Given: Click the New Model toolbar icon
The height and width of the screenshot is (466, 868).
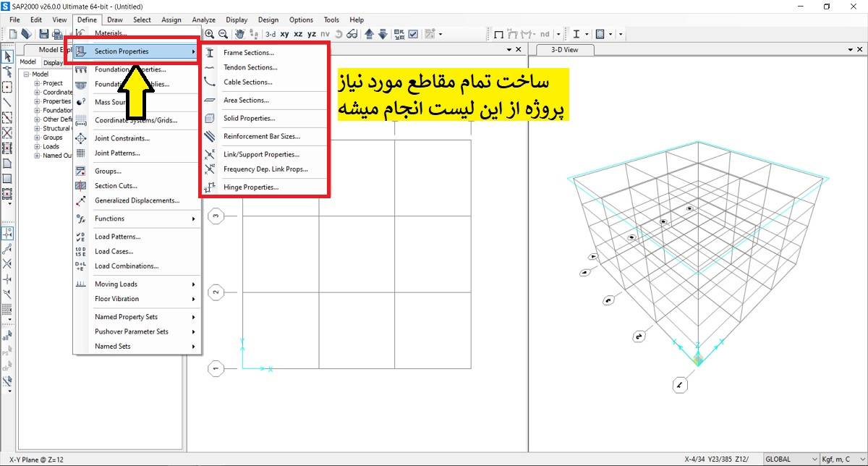Looking at the screenshot, I should point(13,34).
